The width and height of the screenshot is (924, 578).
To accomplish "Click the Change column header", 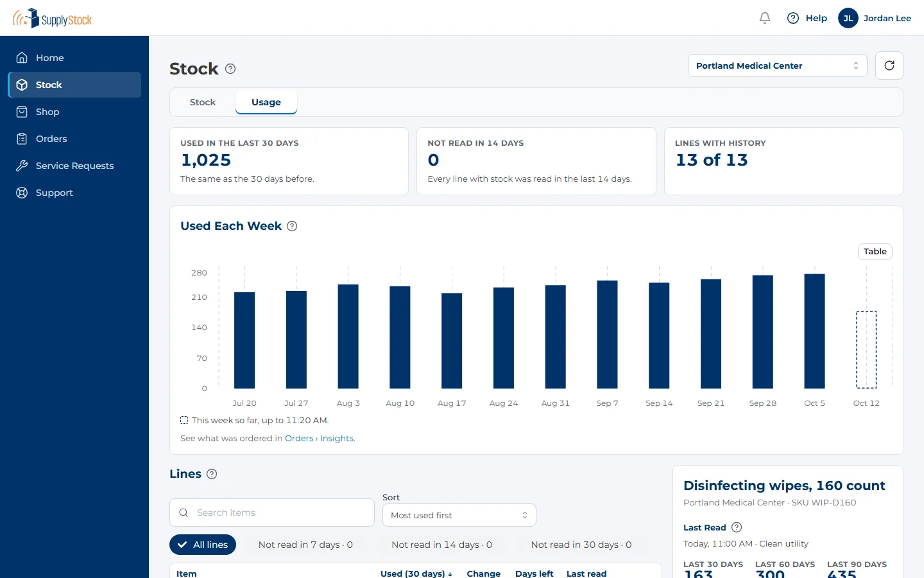I will [483, 574].
